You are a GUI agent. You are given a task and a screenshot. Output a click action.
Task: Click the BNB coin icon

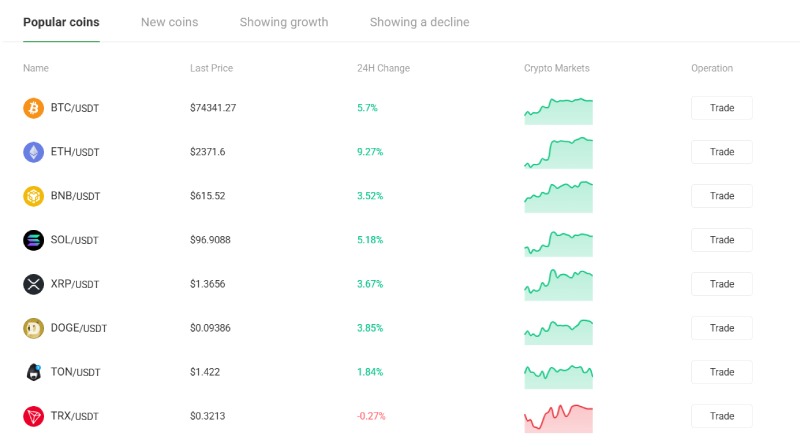tap(34, 196)
